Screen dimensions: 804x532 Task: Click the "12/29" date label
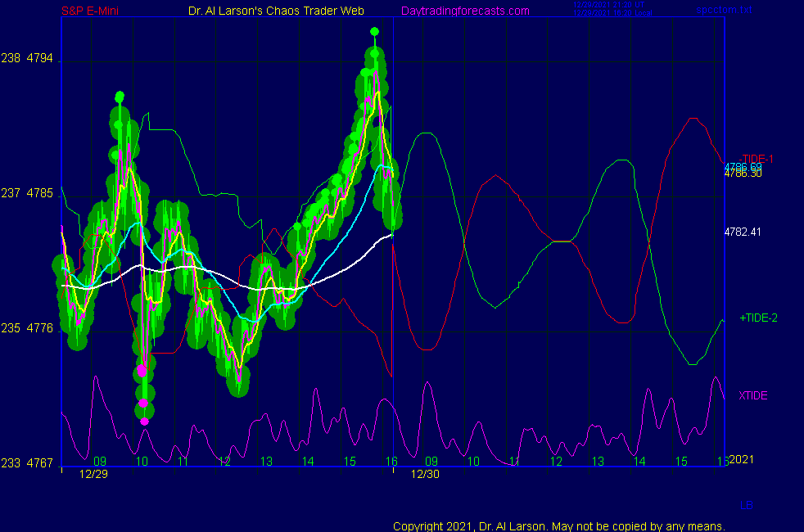tap(93, 474)
